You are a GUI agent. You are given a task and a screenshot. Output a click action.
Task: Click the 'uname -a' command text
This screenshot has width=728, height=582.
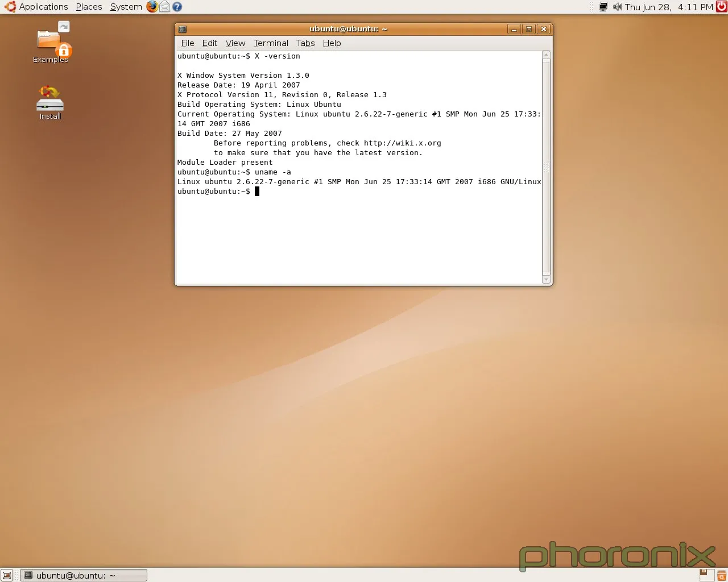click(273, 172)
